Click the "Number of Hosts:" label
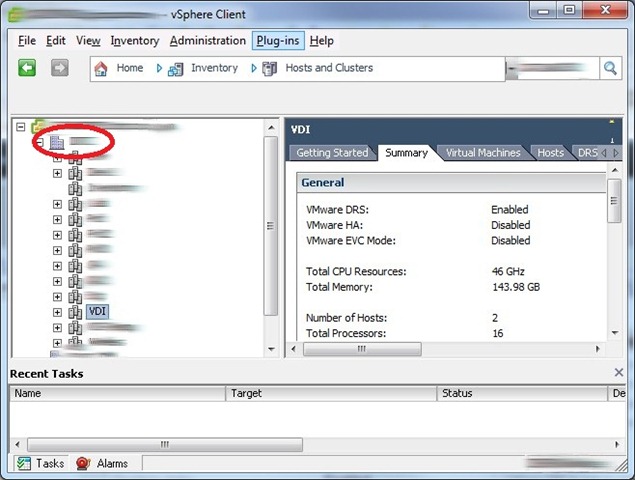Viewport: 635px width, 480px height. click(x=346, y=318)
